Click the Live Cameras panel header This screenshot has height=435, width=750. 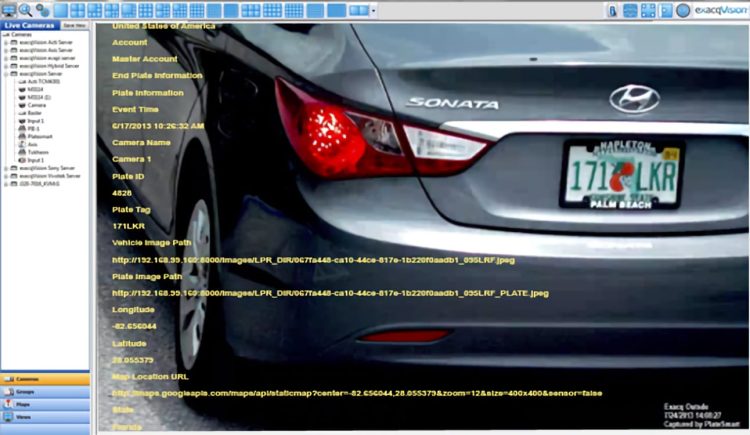[30, 25]
